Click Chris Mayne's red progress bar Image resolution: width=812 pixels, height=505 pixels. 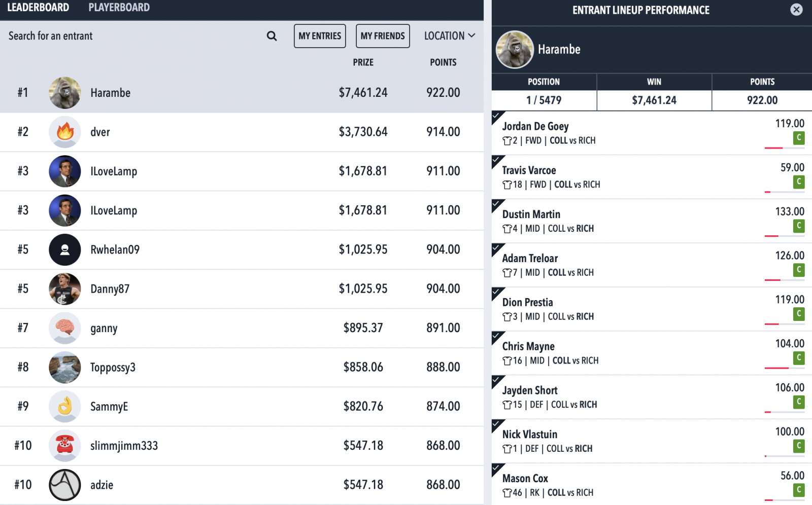point(776,368)
